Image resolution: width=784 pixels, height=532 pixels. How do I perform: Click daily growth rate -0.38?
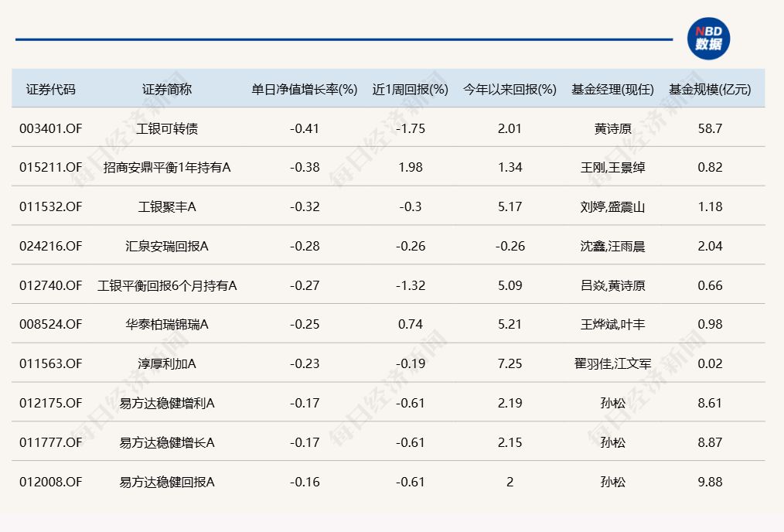pos(305,168)
